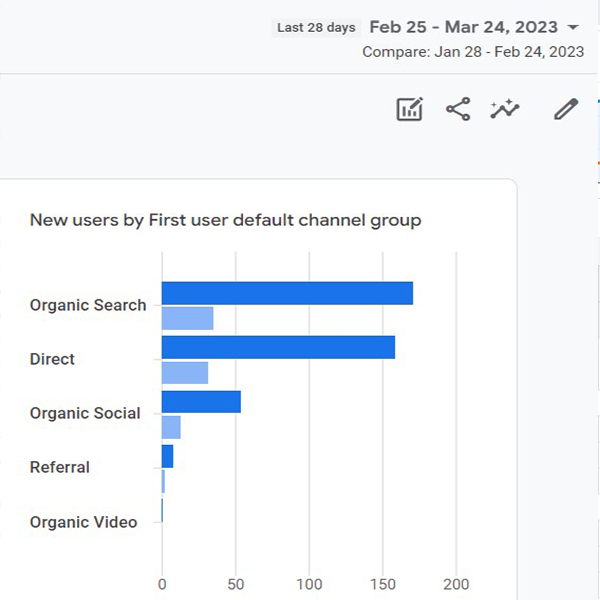Click the Direct axis label
Screen dimensions: 600x600
click(52, 359)
